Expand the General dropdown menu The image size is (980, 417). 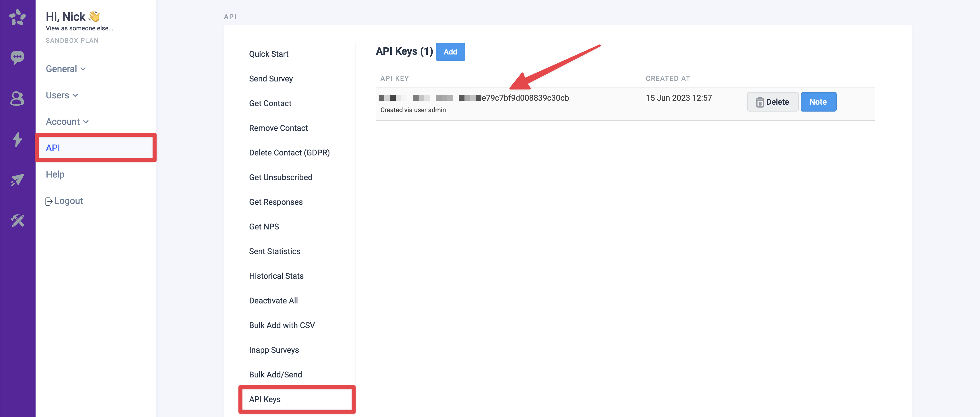pos(65,69)
